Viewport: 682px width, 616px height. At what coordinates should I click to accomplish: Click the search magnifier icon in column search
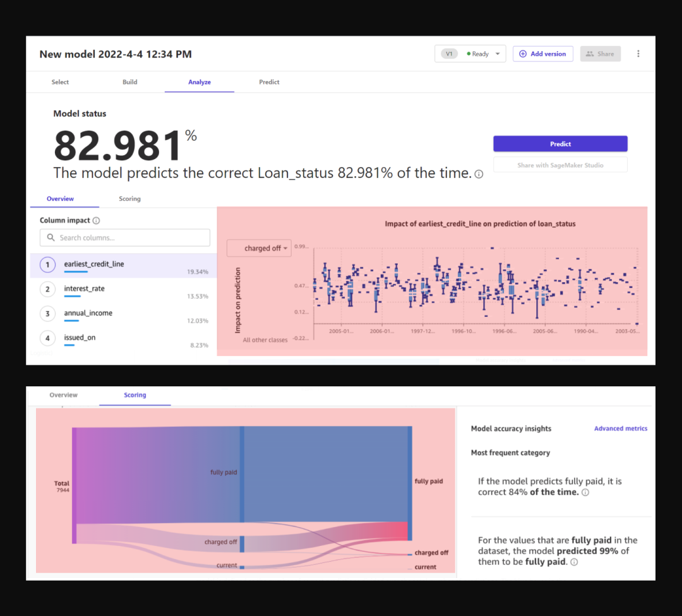pos(51,237)
